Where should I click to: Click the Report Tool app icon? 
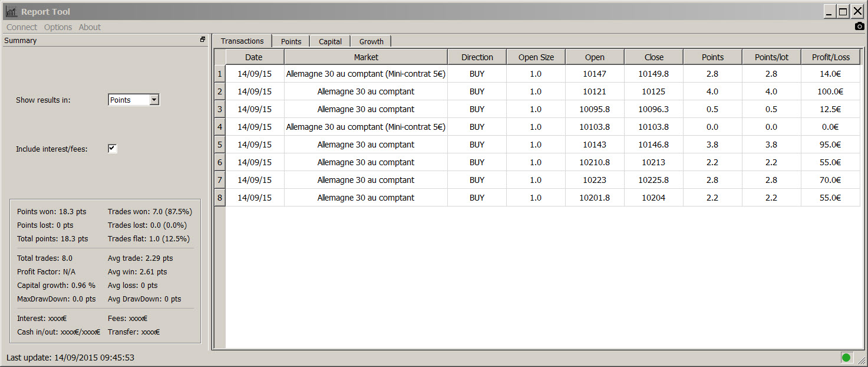[11, 12]
